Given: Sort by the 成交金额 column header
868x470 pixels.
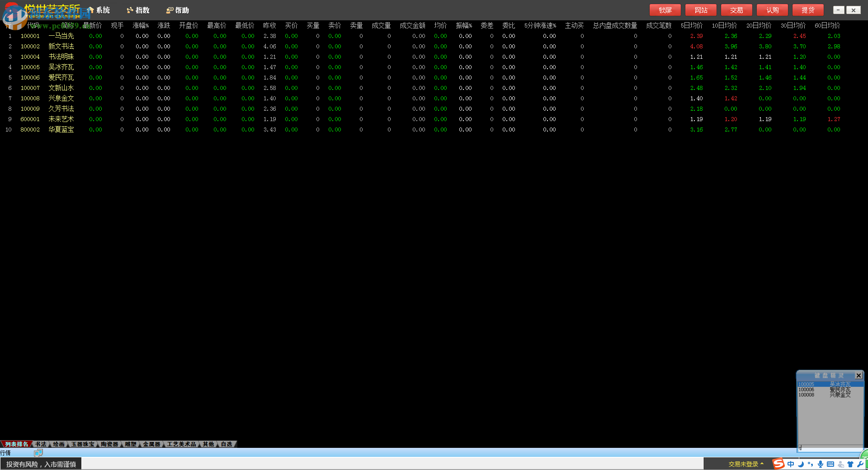Looking at the screenshot, I should (412, 26).
